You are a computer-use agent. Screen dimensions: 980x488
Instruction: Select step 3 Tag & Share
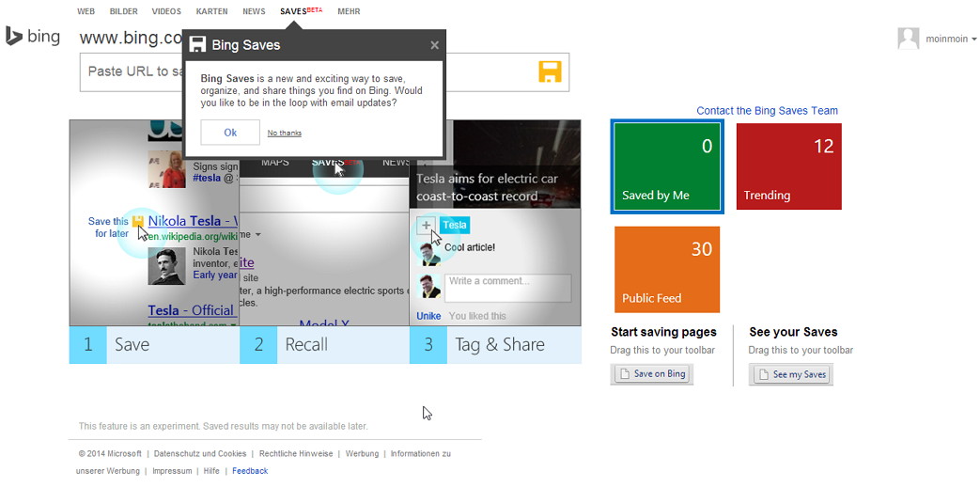tap(495, 345)
